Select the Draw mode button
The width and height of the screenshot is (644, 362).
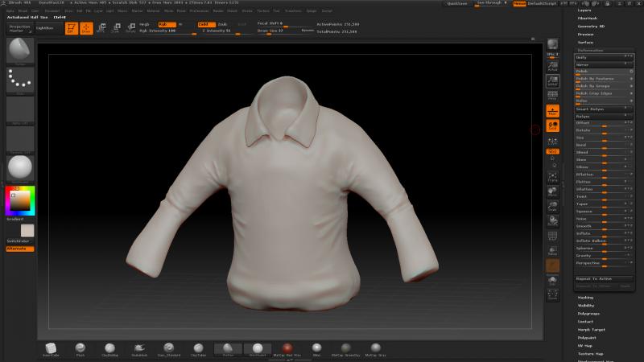click(x=86, y=28)
